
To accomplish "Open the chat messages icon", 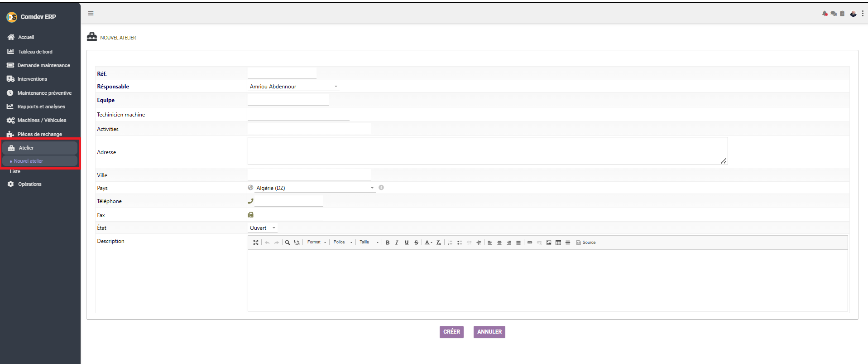I will [x=834, y=14].
